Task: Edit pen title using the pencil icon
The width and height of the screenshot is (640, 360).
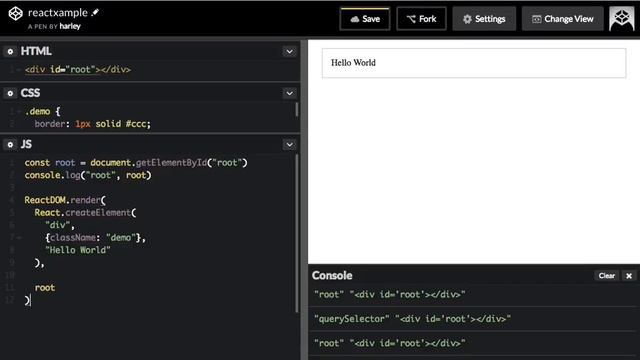Action: coord(95,12)
